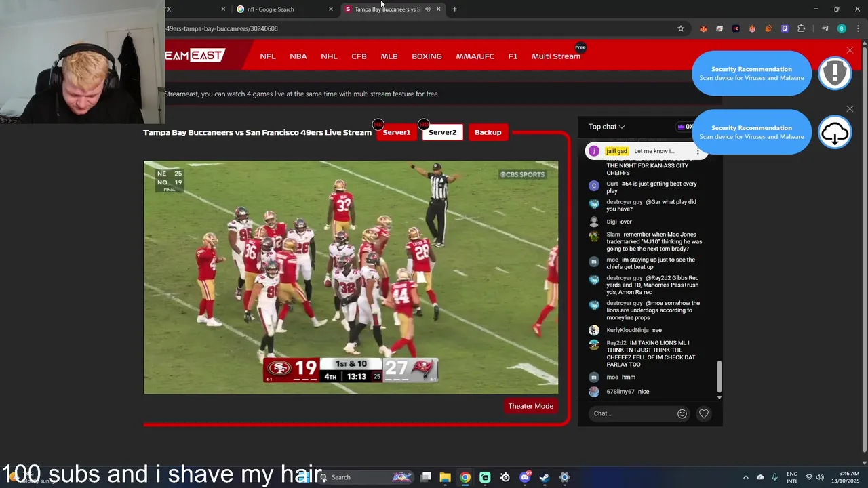Click username Digi in chat

[612, 222]
